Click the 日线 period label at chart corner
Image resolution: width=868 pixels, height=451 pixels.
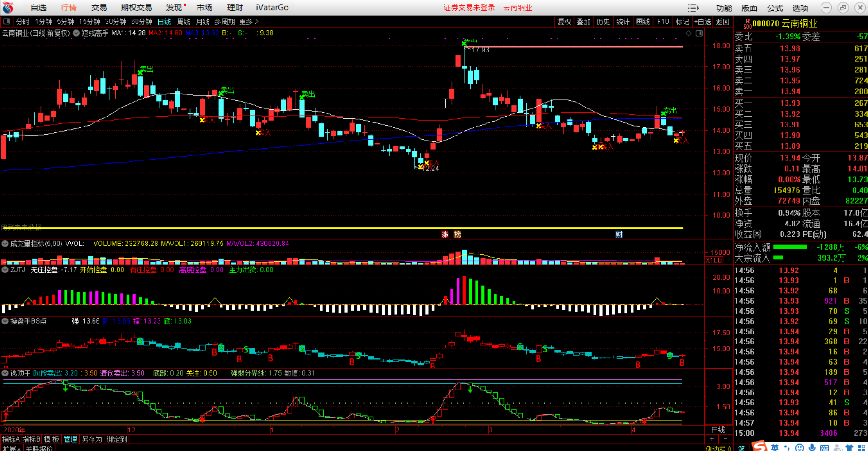click(x=718, y=429)
